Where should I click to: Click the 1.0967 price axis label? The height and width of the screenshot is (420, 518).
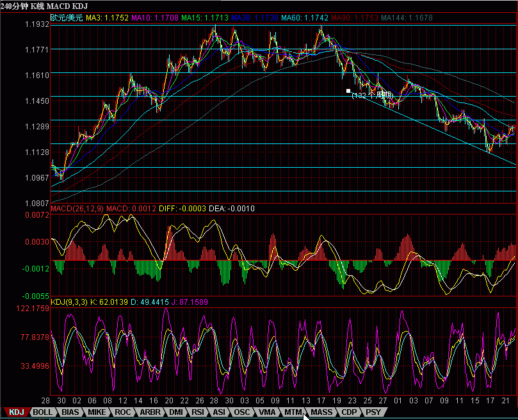[37, 178]
